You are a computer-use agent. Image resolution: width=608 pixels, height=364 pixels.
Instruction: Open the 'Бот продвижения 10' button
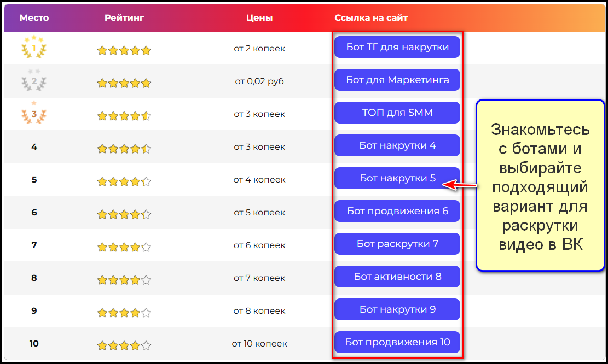(397, 342)
